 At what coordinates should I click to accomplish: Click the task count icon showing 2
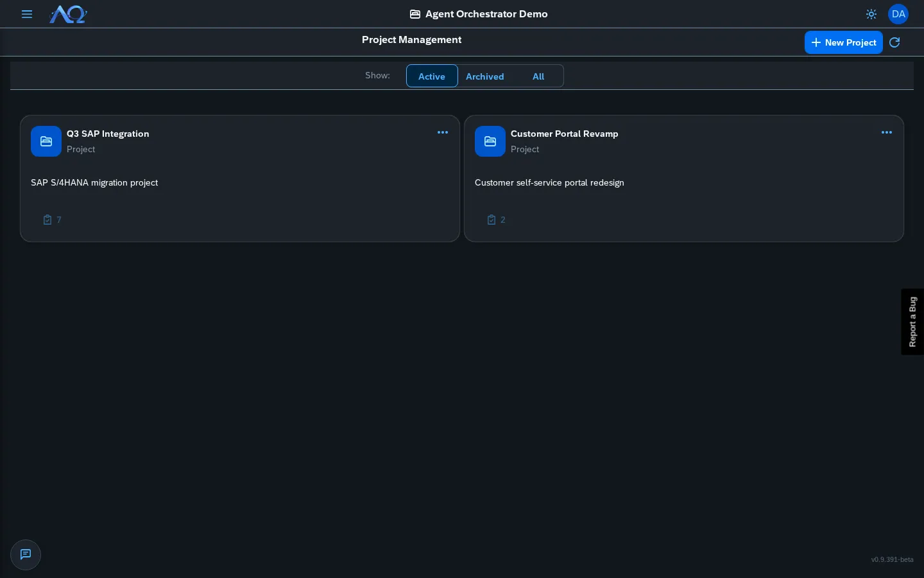pyautogui.click(x=492, y=220)
